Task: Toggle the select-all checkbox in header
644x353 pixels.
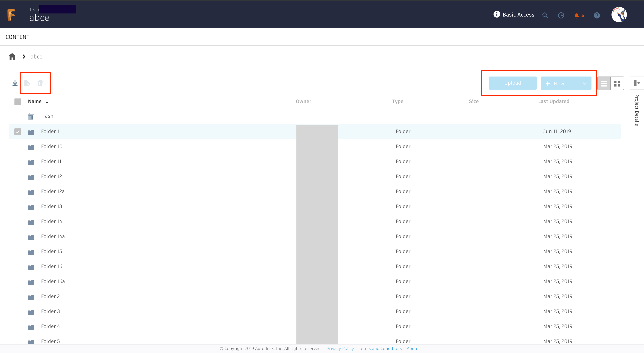Action: point(17,102)
